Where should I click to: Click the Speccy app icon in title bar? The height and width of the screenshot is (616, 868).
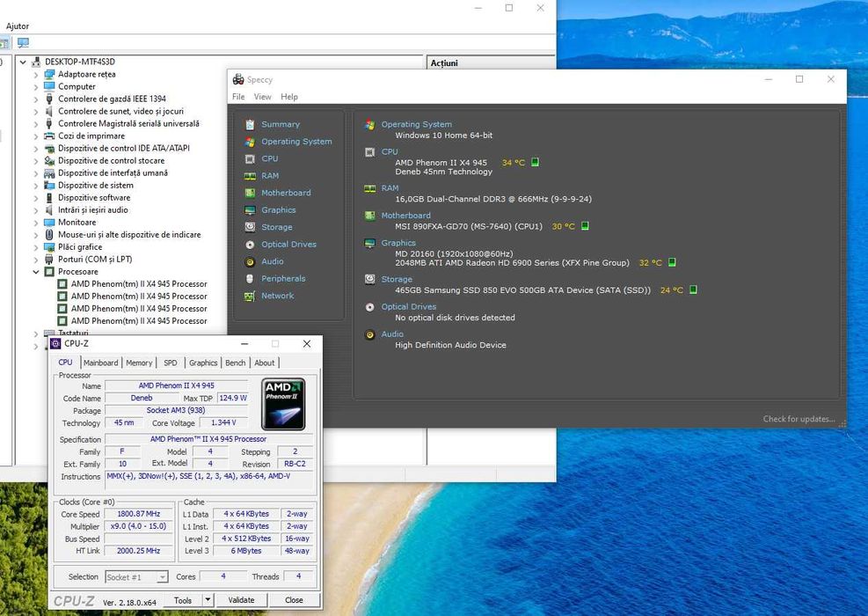(x=238, y=79)
